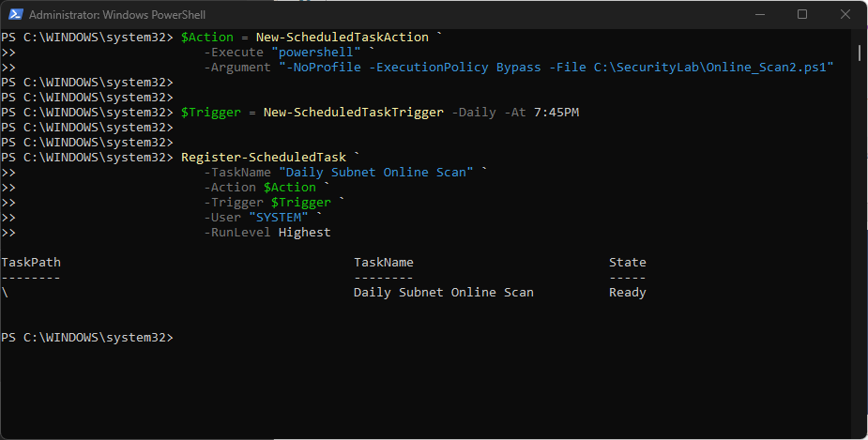Click the TaskPath column header
The image size is (868, 440).
(x=30, y=263)
